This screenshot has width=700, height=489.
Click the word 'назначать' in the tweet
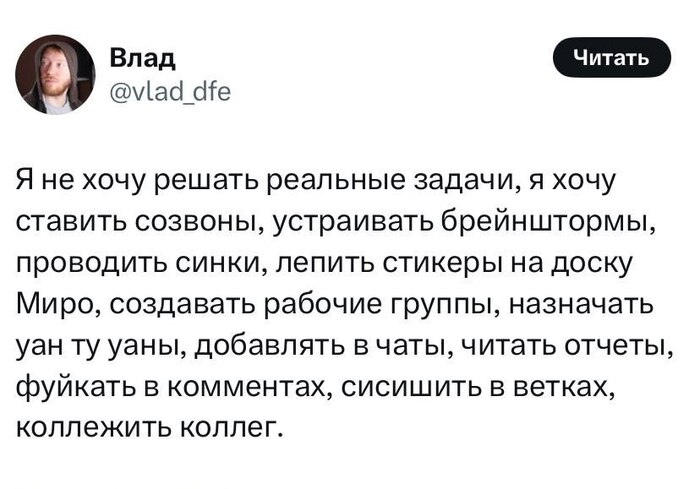[x=581, y=305]
